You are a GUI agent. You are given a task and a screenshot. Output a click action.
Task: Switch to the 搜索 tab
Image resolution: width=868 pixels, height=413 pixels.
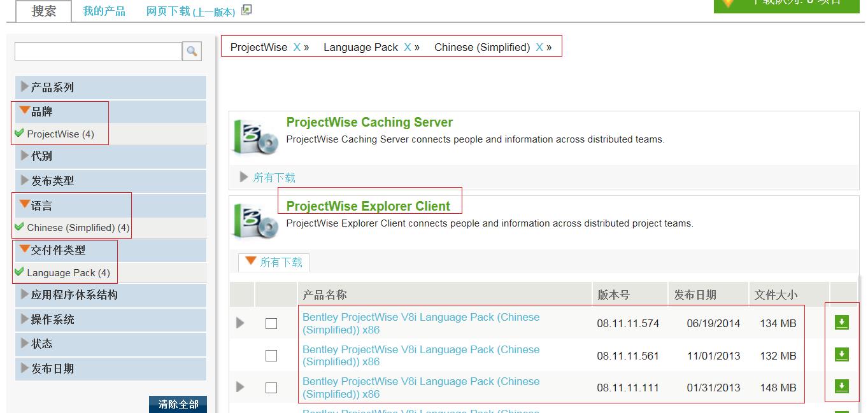tap(43, 11)
